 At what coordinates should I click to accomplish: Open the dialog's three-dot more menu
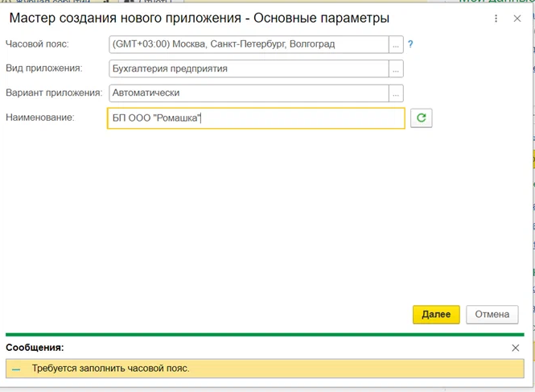coord(496,19)
